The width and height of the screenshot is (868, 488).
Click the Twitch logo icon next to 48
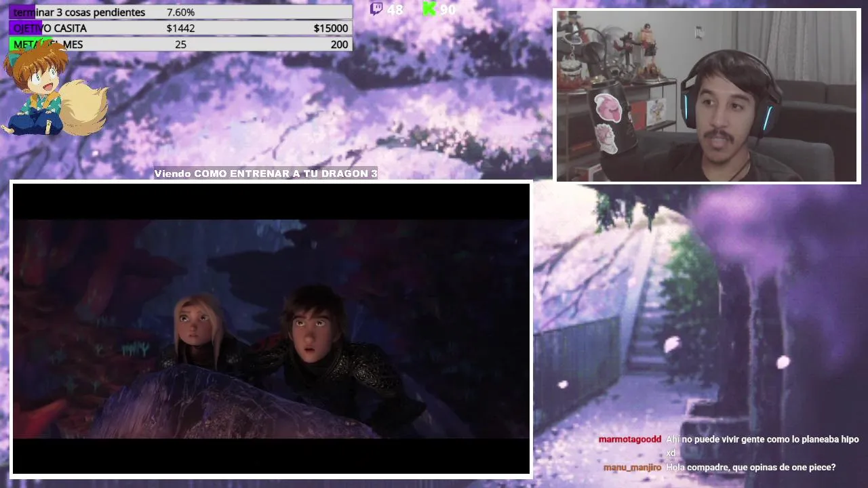(376, 9)
